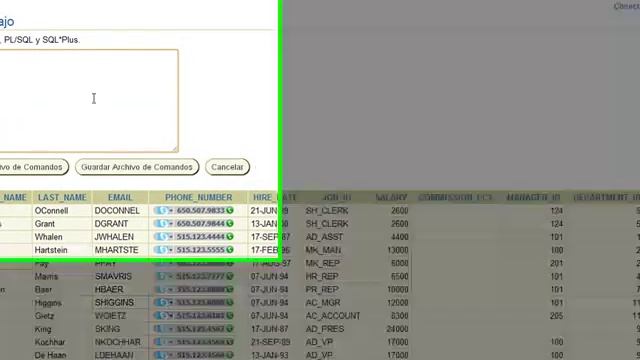This screenshot has width=640, height=360.
Task: Select the DGRANT email cell
Action: [x=111, y=224]
